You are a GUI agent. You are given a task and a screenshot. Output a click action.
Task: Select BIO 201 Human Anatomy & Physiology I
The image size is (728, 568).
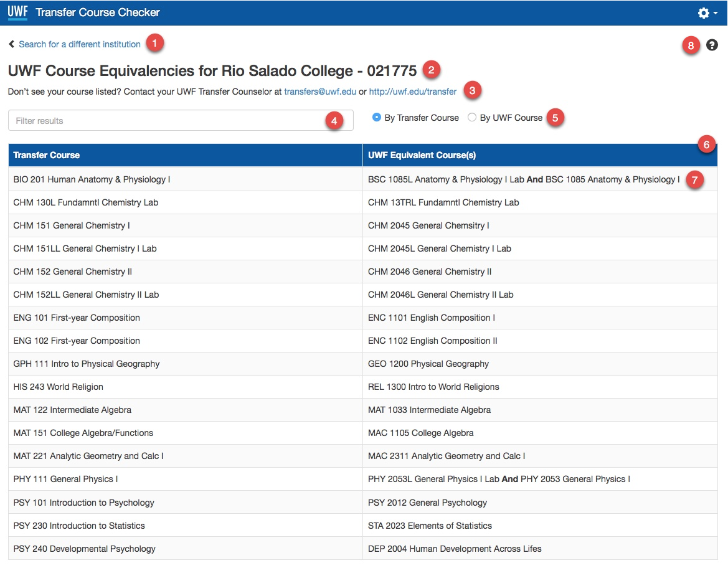tap(92, 179)
